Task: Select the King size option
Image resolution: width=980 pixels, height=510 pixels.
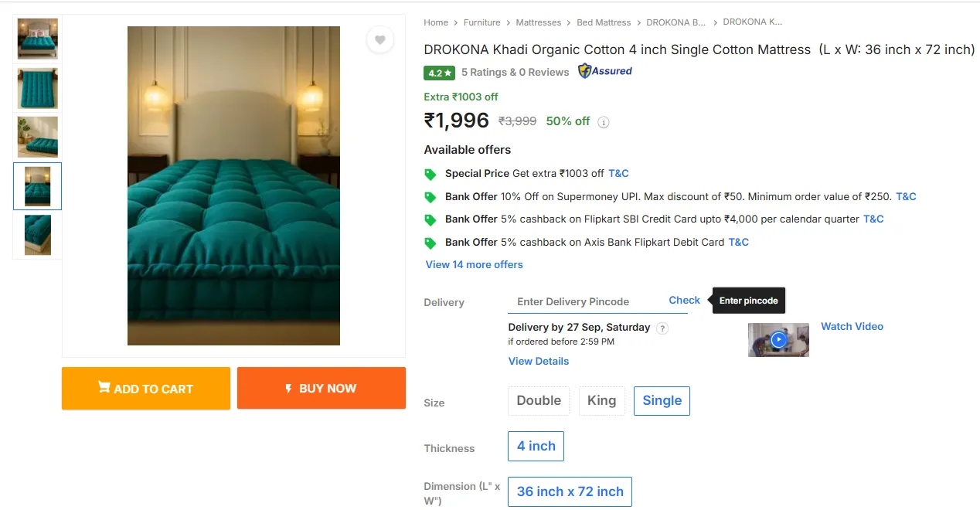Action: 601,401
